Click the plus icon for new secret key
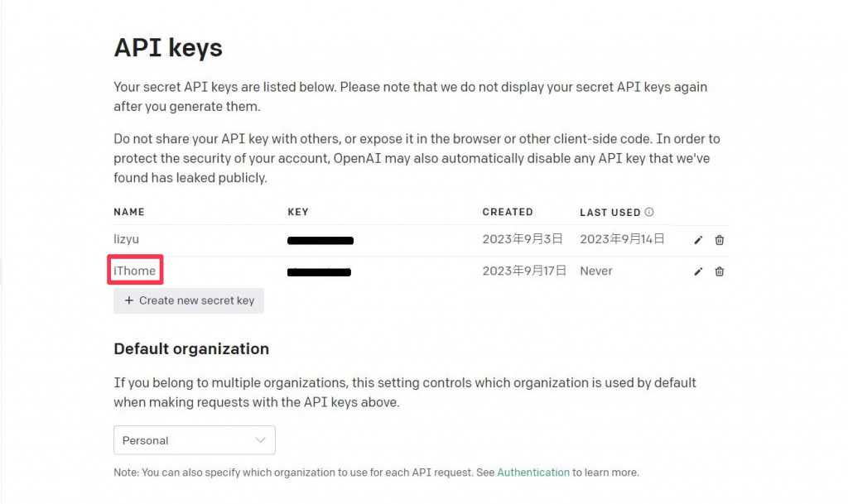Image resolution: width=848 pixels, height=504 pixels. (128, 300)
